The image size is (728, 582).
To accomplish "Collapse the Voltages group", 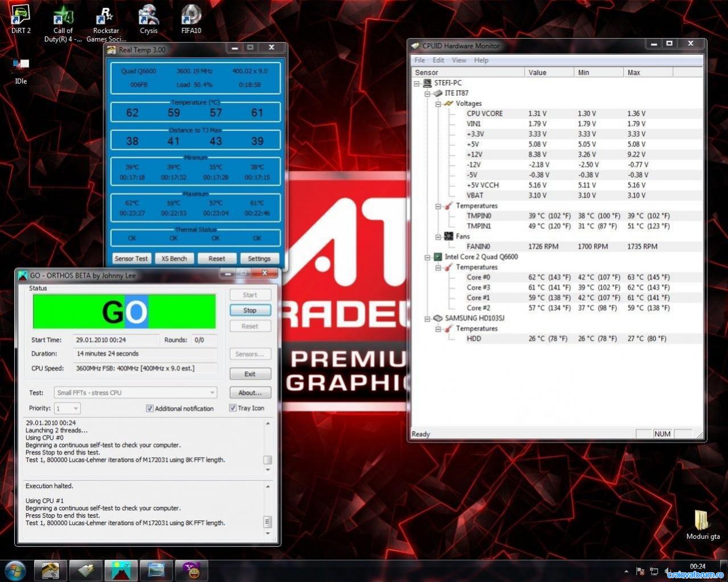I will (438, 104).
